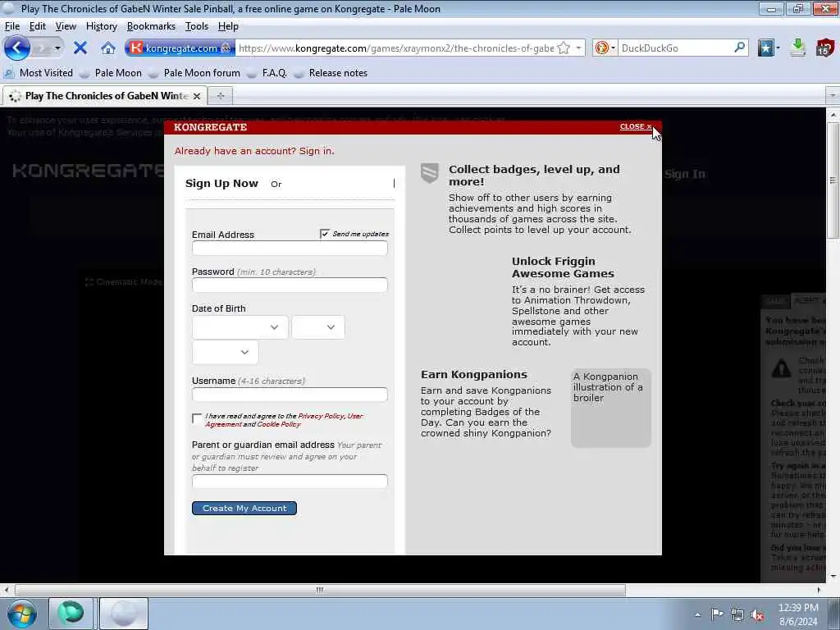
Task: Open the Privacy Policy link
Action: (321, 416)
